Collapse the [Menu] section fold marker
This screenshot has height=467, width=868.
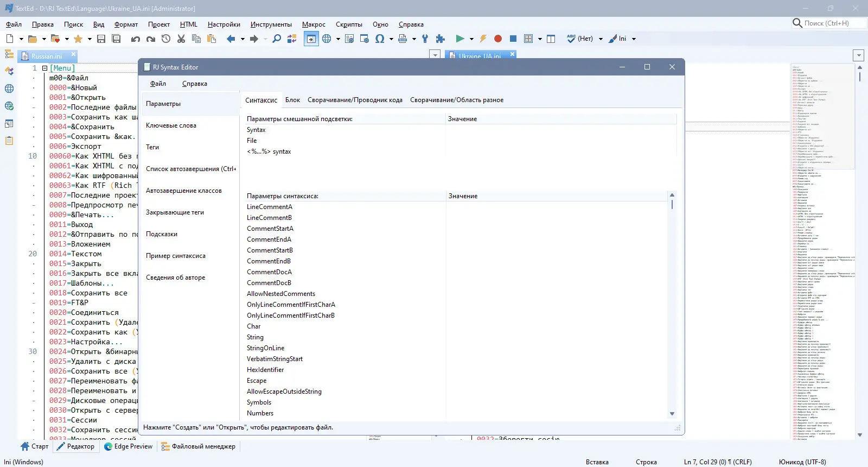point(45,68)
